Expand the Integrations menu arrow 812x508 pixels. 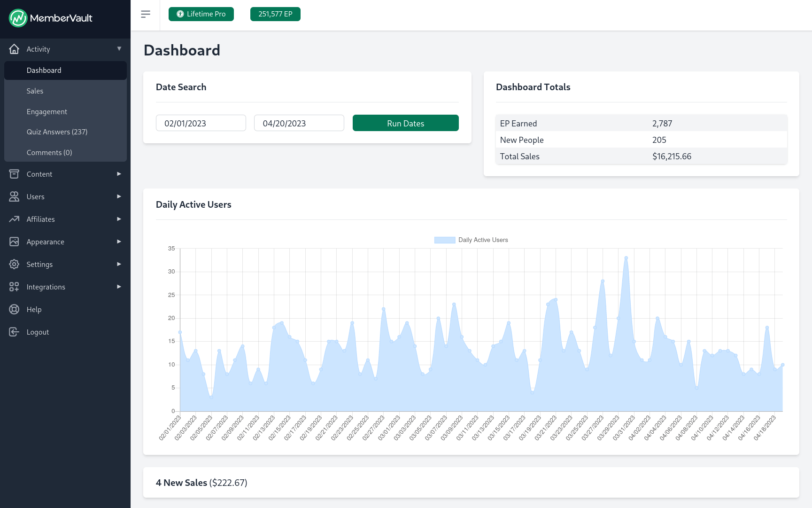[x=119, y=287]
